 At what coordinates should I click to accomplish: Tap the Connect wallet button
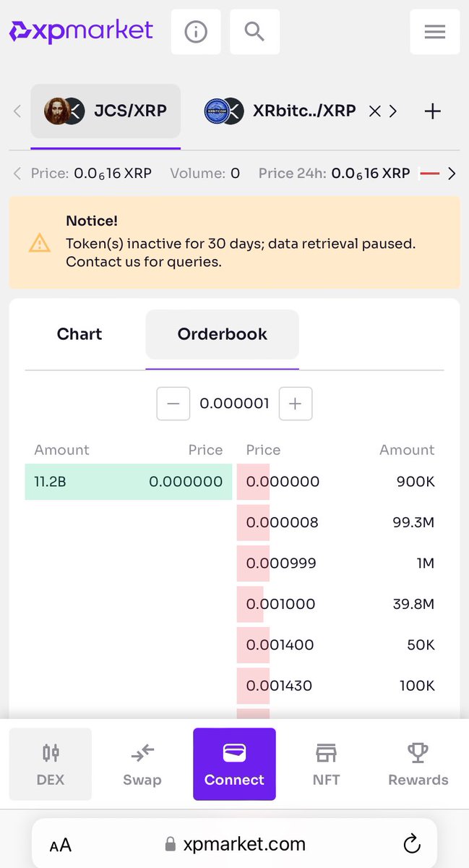tap(234, 764)
